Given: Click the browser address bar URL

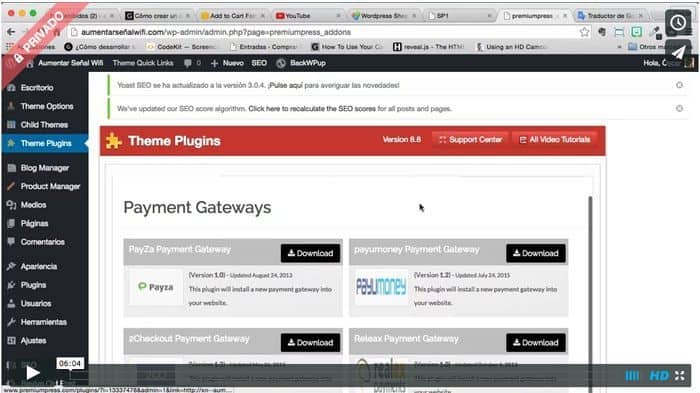Looking at the screenshot, I should coord(216,32).
